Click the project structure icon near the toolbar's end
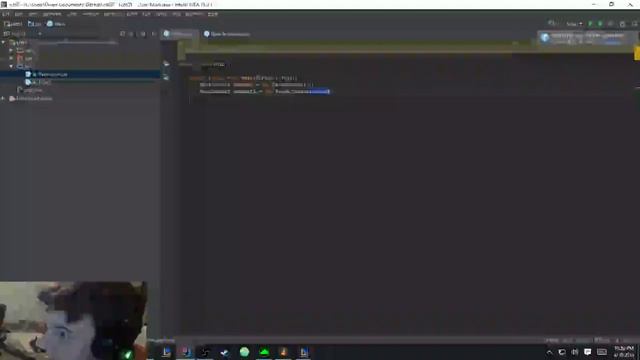The width and height of the screenshot is (640, 360). coord(622,24)
